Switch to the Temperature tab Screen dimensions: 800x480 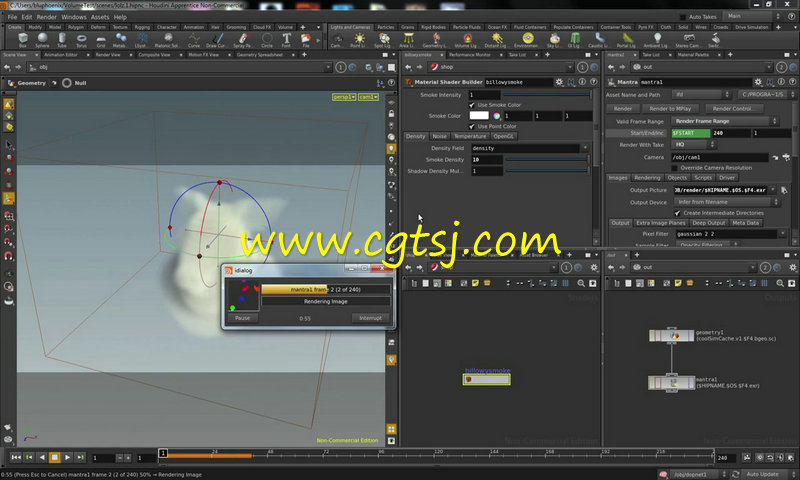pyautogui.click(x=470, y=136)
